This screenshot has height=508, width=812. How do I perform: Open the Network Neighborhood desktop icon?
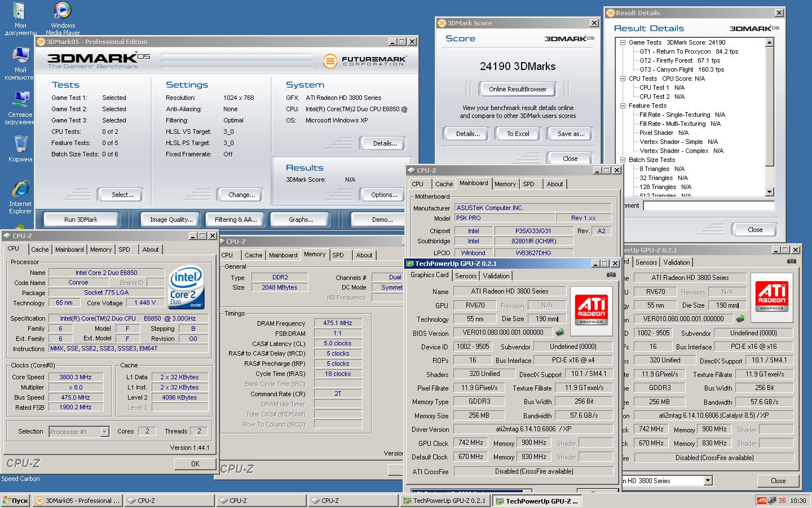pos(20,107)
